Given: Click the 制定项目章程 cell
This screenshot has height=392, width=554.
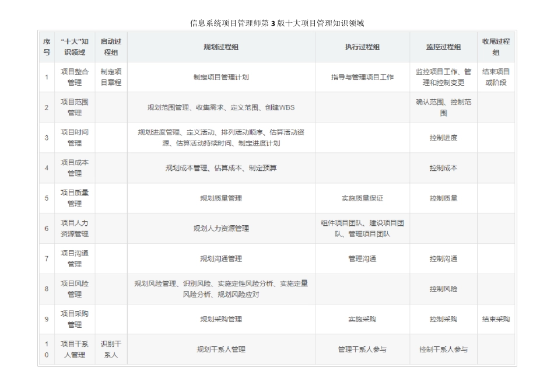Looking at the screenshot, I should pyautogui.click(x=111, y=77).
